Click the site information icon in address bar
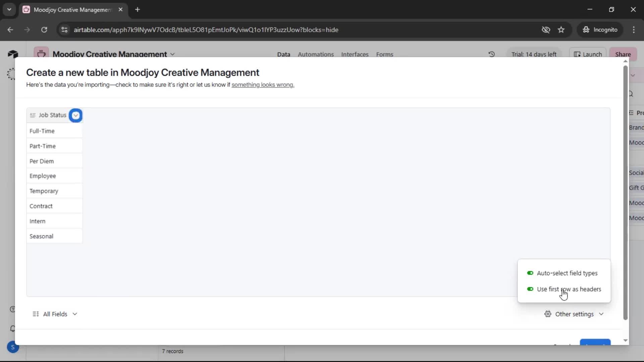This screenshot has height=362, width=644. tap(64, 30)
